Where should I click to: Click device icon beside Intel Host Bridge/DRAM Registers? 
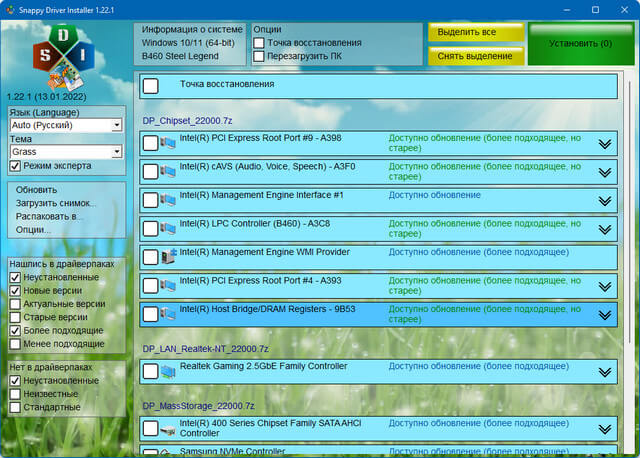(167, 315)
